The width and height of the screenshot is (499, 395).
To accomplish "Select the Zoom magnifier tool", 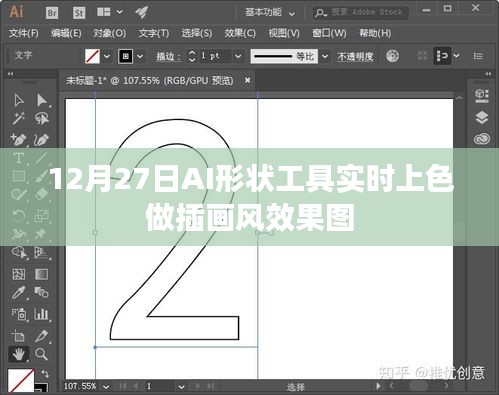I will point(41,354).
